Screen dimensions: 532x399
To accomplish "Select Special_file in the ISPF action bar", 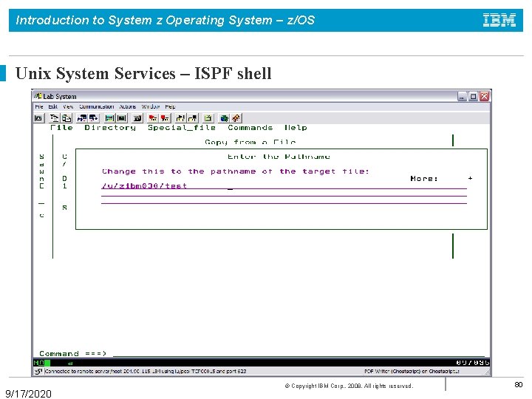I will click(182, 128).
